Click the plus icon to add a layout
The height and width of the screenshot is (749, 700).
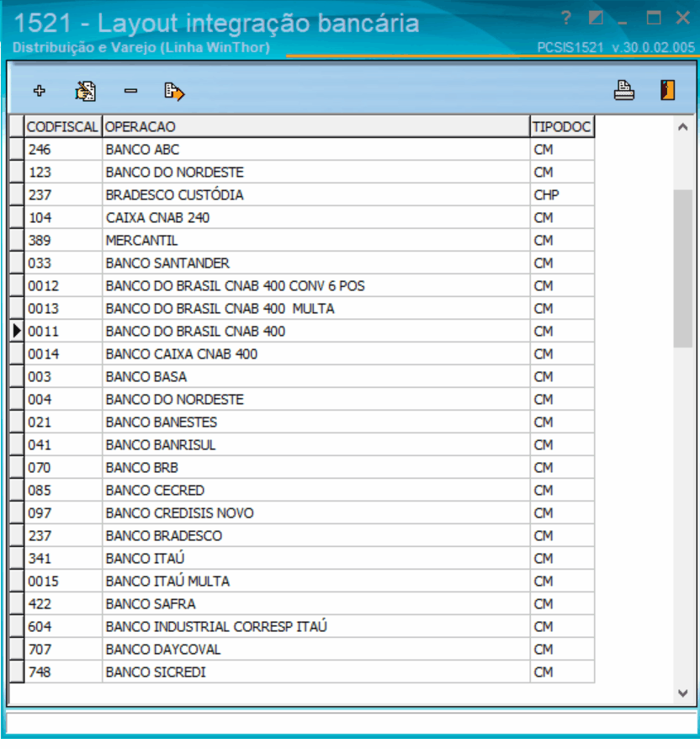pos(40,90)
